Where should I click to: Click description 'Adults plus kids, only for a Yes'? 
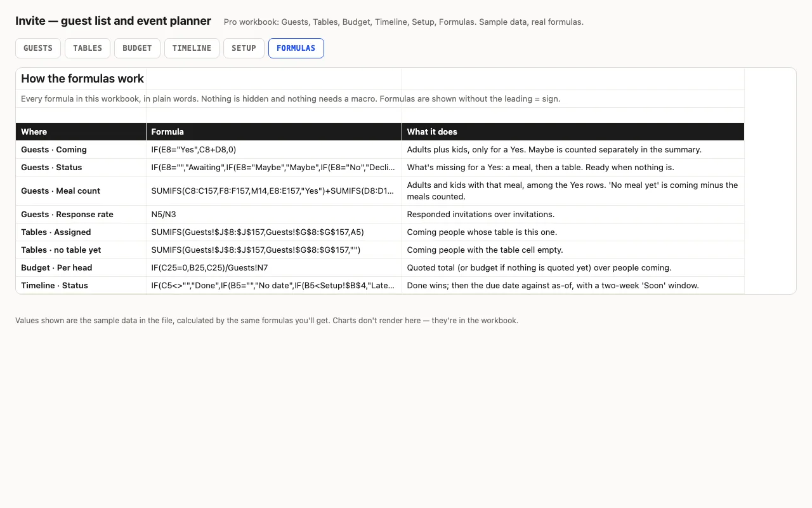tap(573, 150)
